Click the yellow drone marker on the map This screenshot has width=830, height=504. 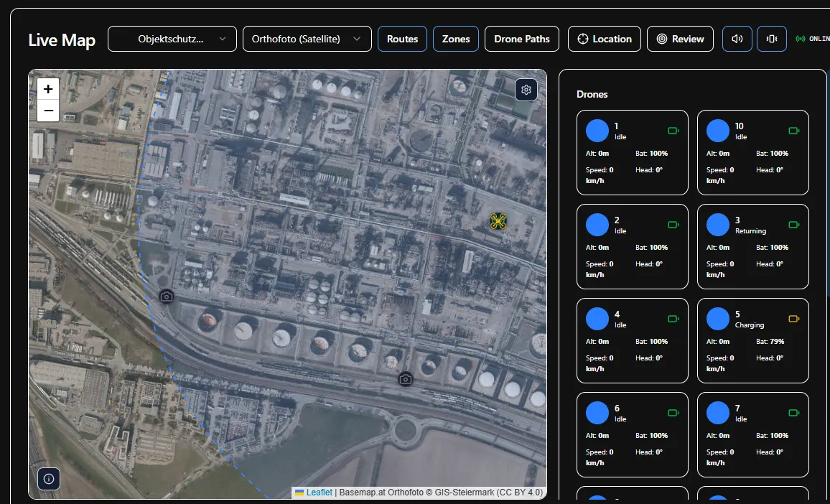point(498,221)
